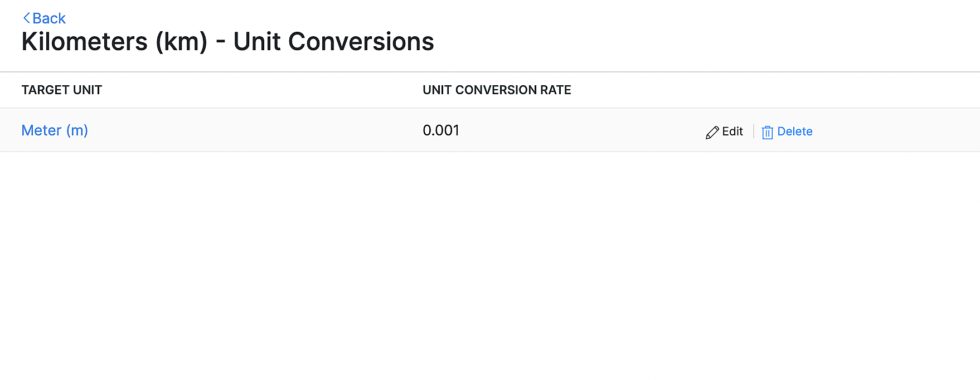Click the word "RATE" in the column header
Viewport: 980px width, 380px height.
[x=556, y=90]
